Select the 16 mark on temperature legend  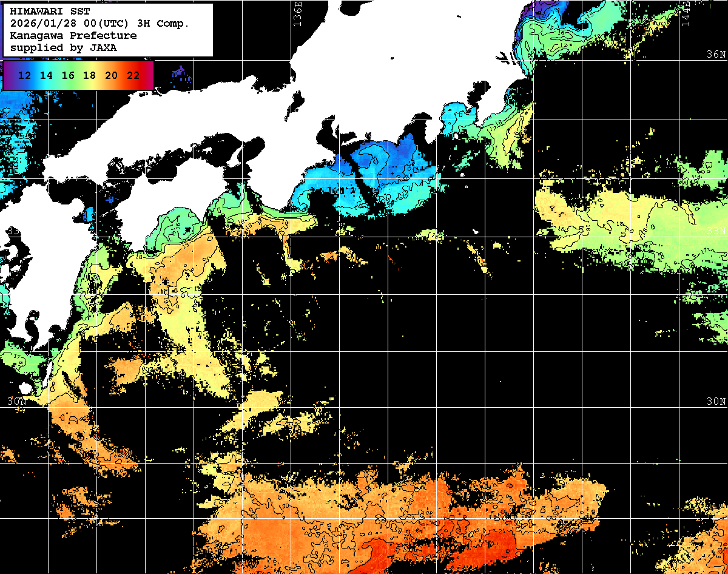(x=68, y=75)
